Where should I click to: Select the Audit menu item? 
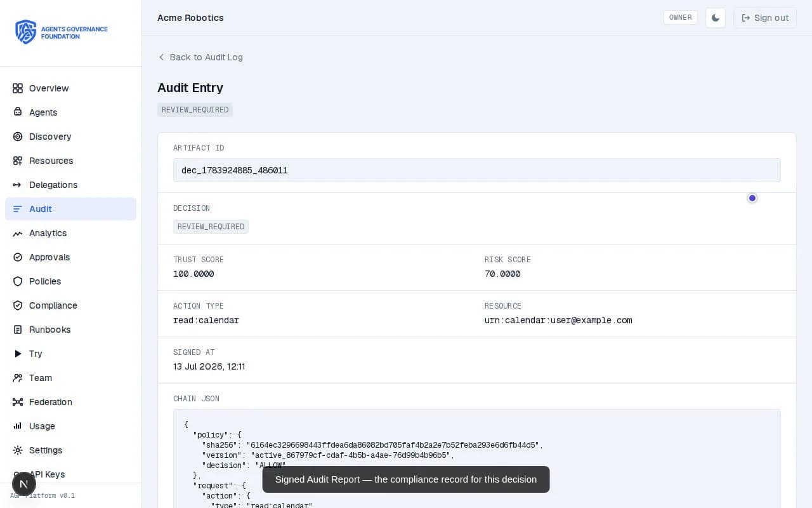pos(70,209)
